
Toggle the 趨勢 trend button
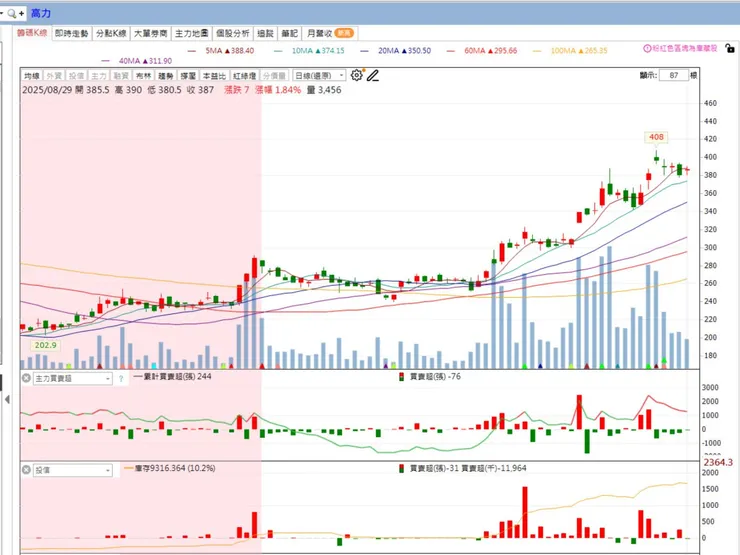(166, 76)
